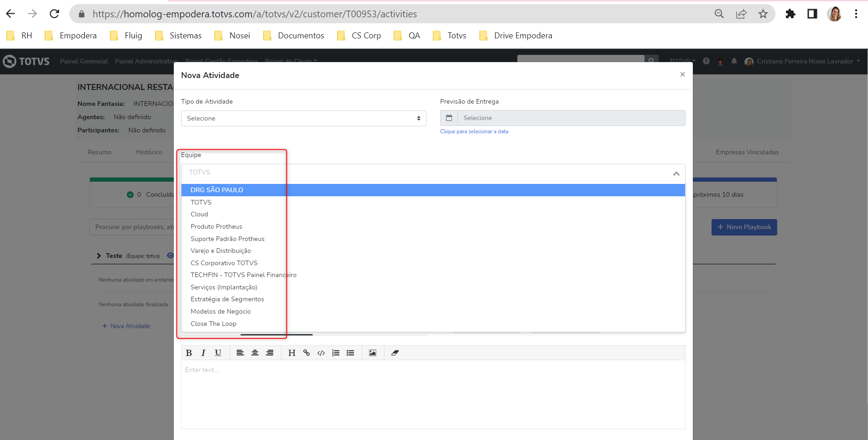Select Cloud from the Equipe list

pyautogui.click(x=433, y=214)
